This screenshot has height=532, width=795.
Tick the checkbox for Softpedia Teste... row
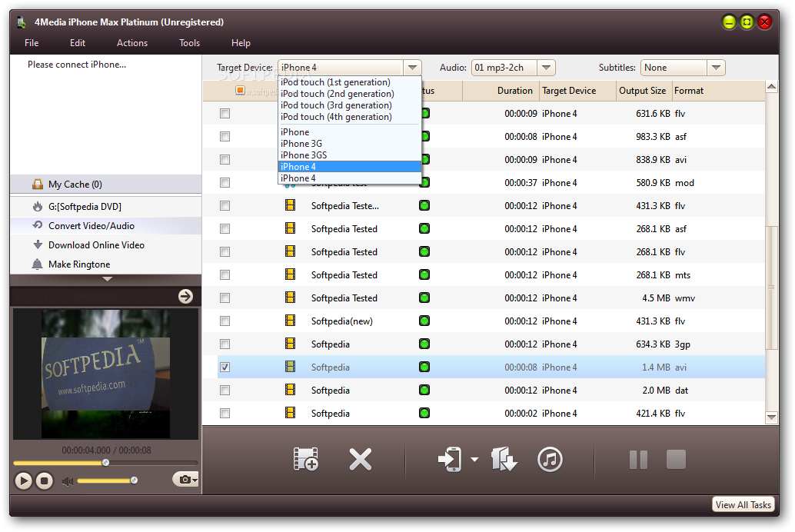pyautogui.click(x=225, y=205)
